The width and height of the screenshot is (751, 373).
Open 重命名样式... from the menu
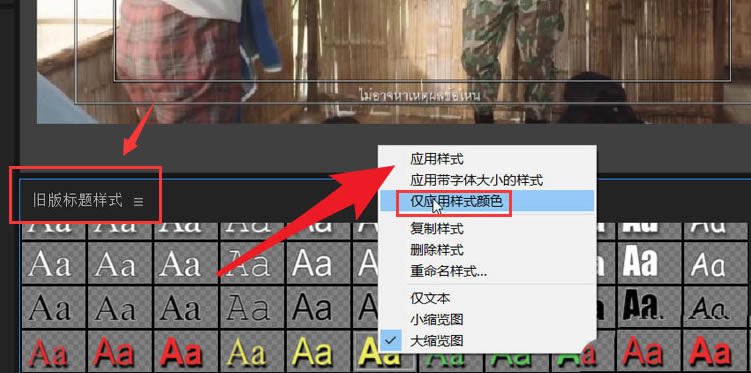(x=448, y=271)
